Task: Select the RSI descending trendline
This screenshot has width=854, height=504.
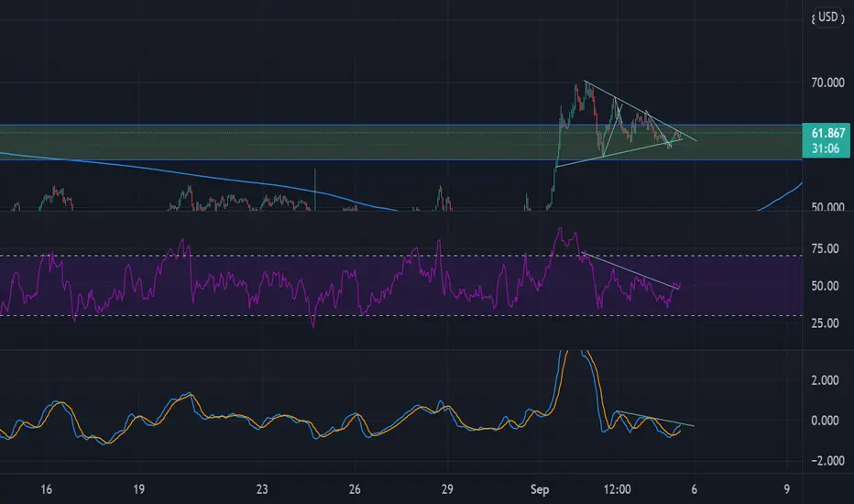Action: tap(630, 269)
